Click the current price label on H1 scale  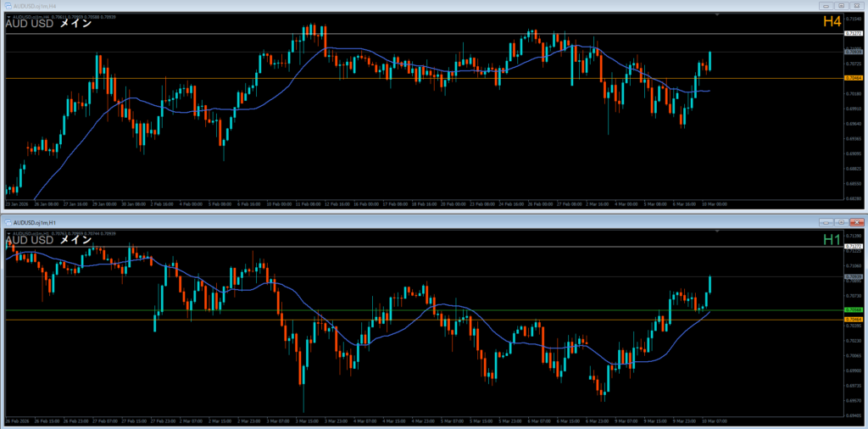tap(854, 276)
